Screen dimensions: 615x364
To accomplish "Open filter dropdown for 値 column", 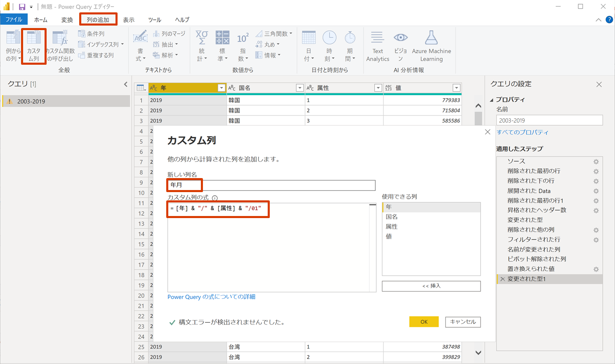I will click(456, 88).
